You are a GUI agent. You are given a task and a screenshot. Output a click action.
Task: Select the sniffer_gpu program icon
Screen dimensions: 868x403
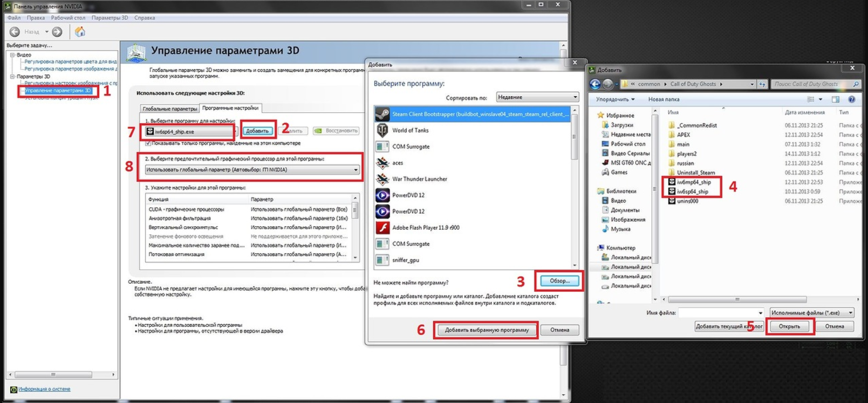pyautogui.click(x=382, y=260)
